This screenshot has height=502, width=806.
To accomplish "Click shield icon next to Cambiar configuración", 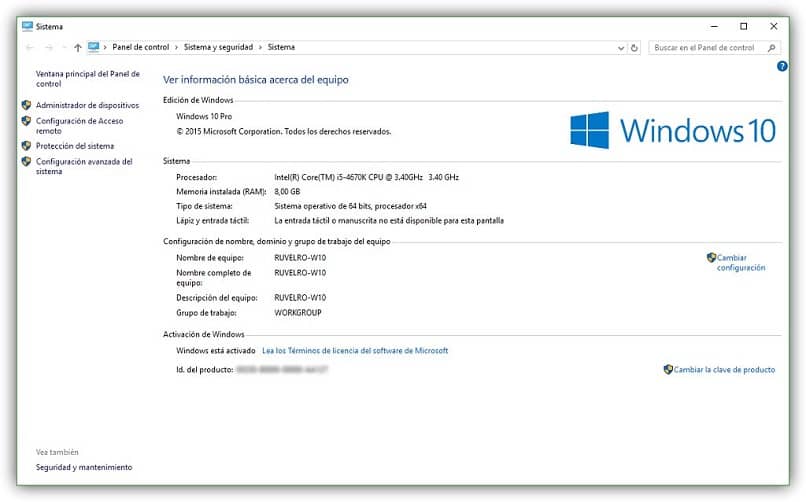I will pyautogui.click(x=711, y=257).
